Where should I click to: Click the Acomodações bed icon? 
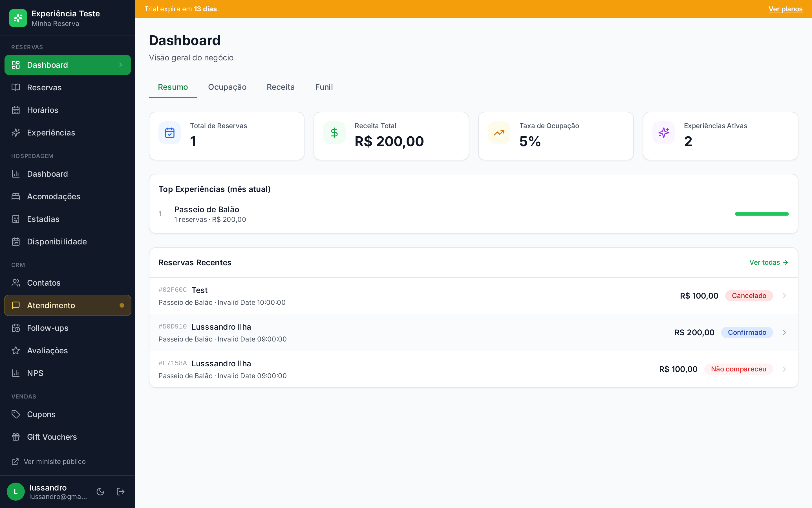coord(16,196)
